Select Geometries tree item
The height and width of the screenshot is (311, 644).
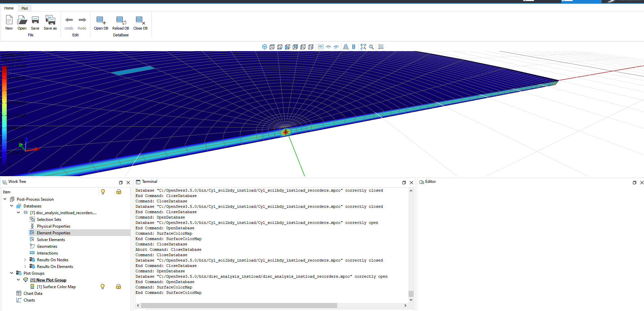point(47,246)
